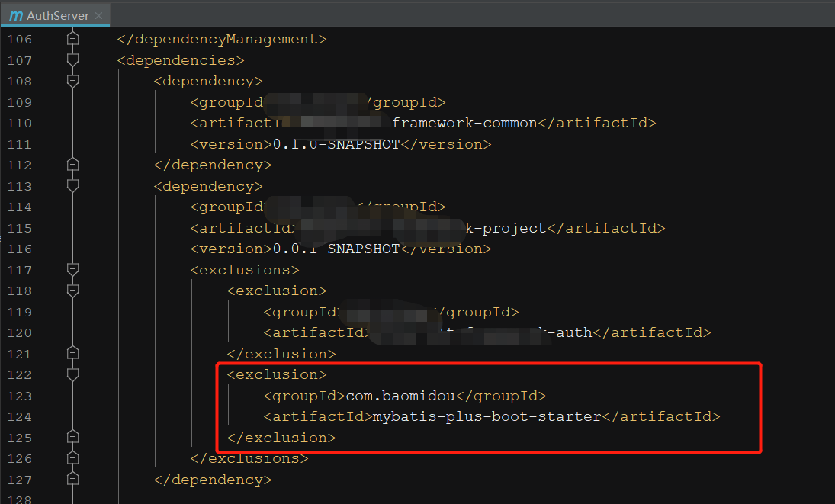Click line number 123 in the gutter
Viewport: 835px width, 504px height.
click(x=19, y=396)
